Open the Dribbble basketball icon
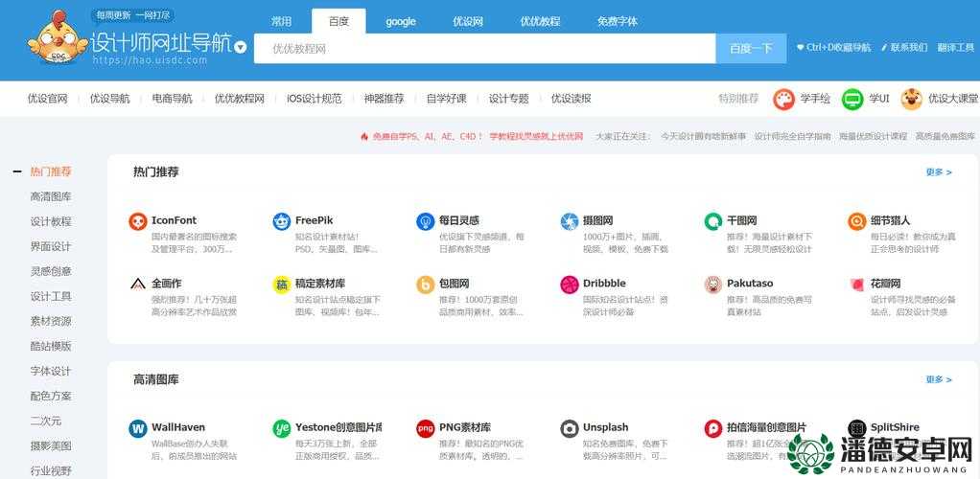 click(x=570, y=285)
